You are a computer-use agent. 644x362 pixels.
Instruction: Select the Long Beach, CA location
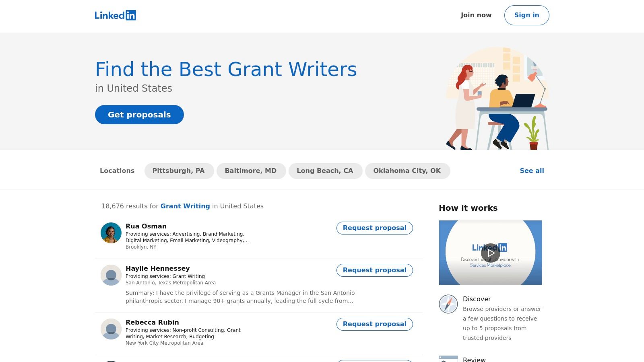coord(325,171)
